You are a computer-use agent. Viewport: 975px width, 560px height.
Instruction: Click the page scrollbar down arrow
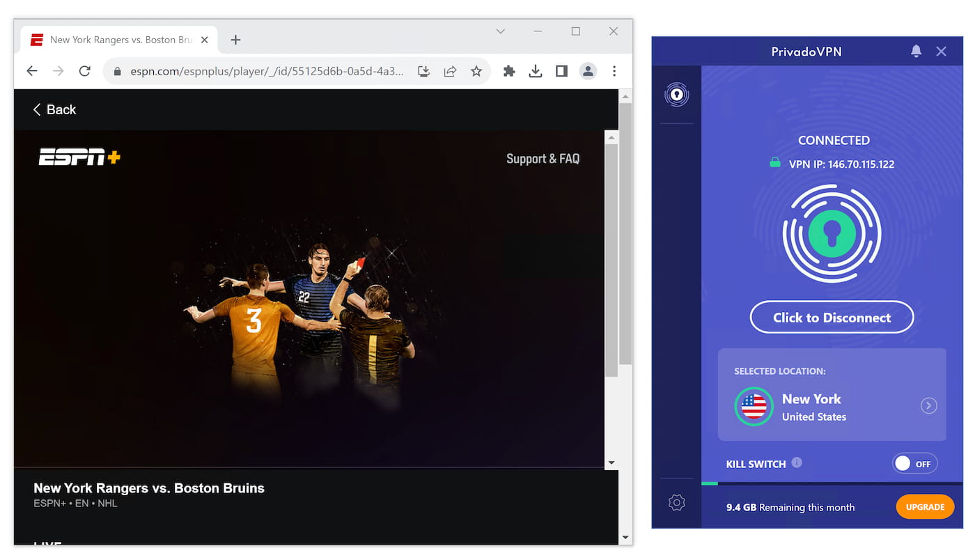click(x=625, y=538)
